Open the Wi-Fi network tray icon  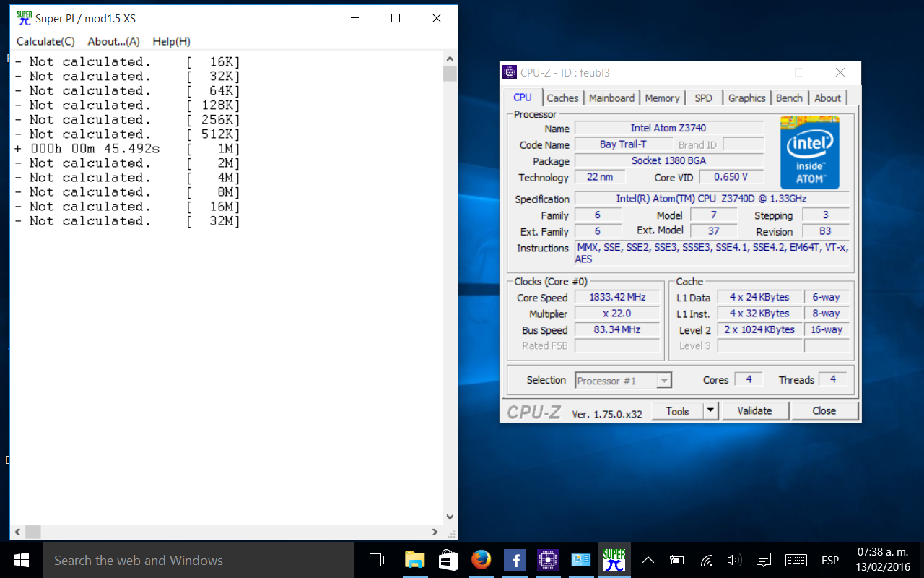pos(707,560)
